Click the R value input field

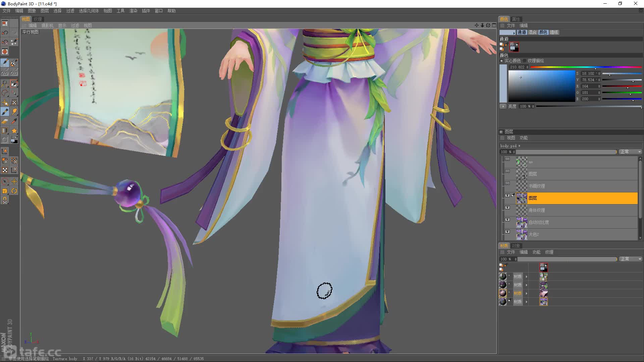(x=589, y=86)
